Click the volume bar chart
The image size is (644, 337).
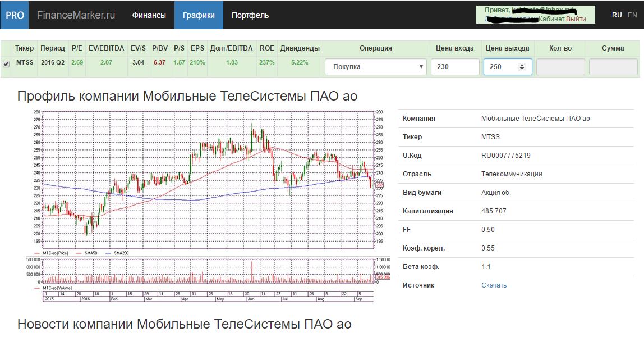[x=208, y=271]
